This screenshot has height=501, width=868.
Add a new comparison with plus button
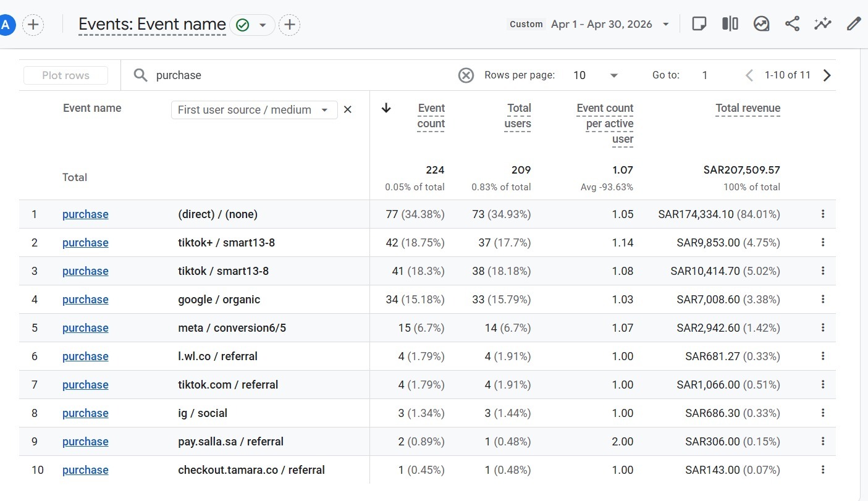point(33,25)
